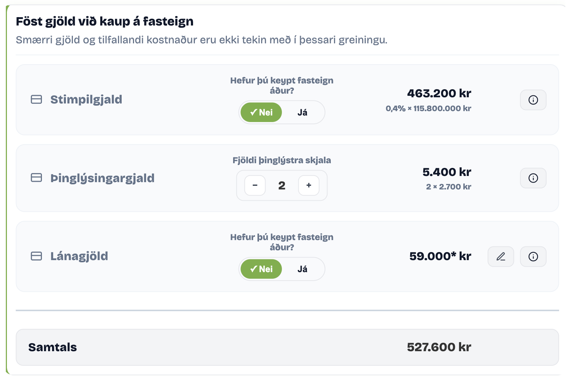The image size is (585, 392).
Task: Select Nei under Stimpilgjald question
Action: [x=261, y=112]
